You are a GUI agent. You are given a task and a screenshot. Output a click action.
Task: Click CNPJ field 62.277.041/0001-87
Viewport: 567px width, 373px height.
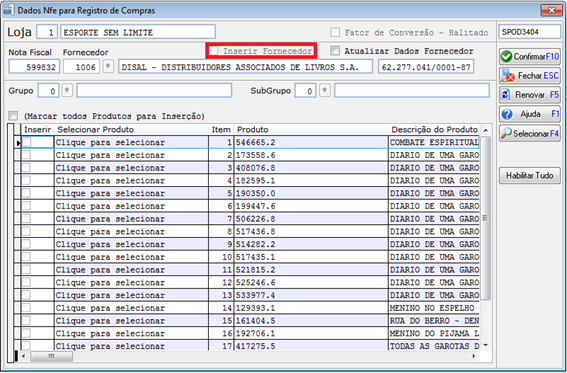pos(426,67)
